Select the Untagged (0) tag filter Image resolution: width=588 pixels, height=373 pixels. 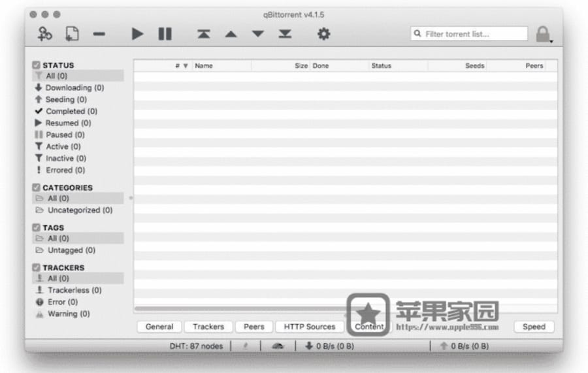[78, 250]
